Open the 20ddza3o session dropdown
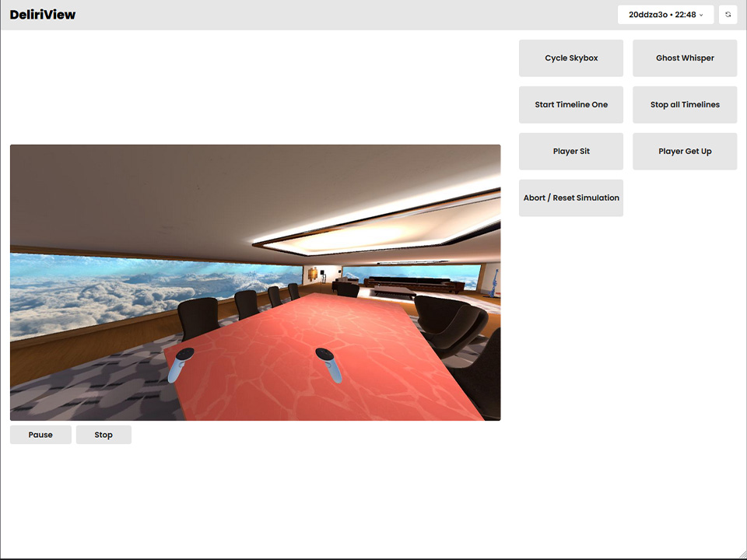 coord(665,15)
